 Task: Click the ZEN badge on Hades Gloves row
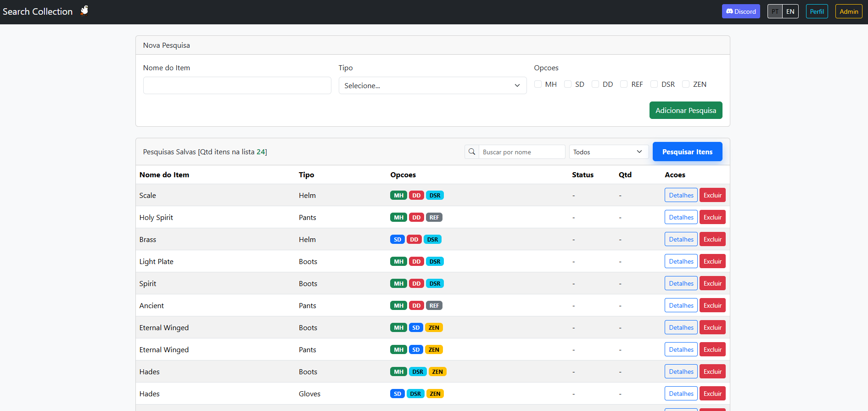435,394
